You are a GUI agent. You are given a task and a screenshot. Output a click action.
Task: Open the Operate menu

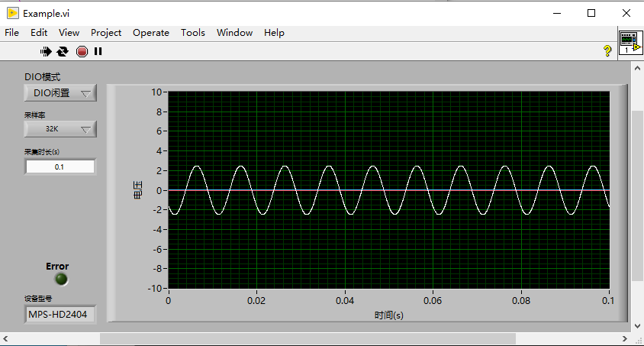pos(150,32)
